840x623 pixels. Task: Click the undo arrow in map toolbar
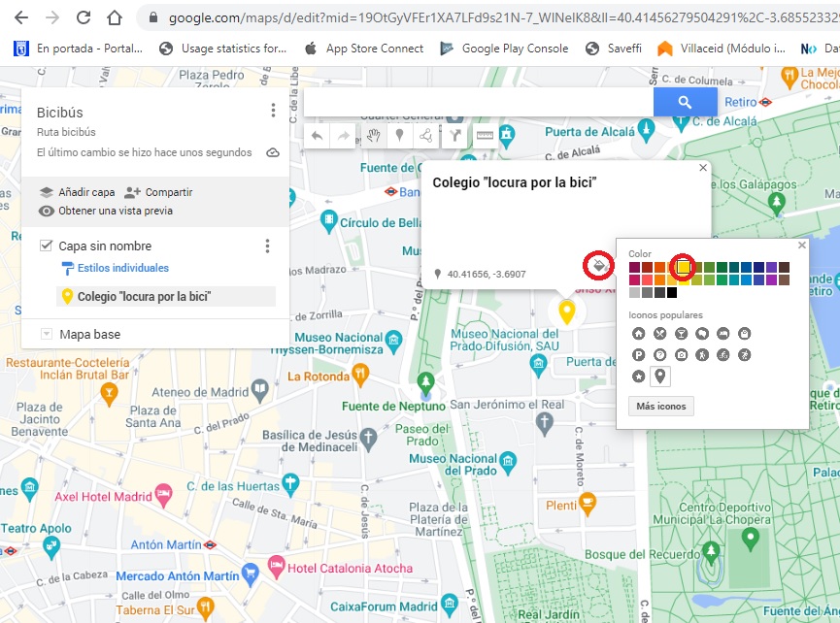point(317,137)
